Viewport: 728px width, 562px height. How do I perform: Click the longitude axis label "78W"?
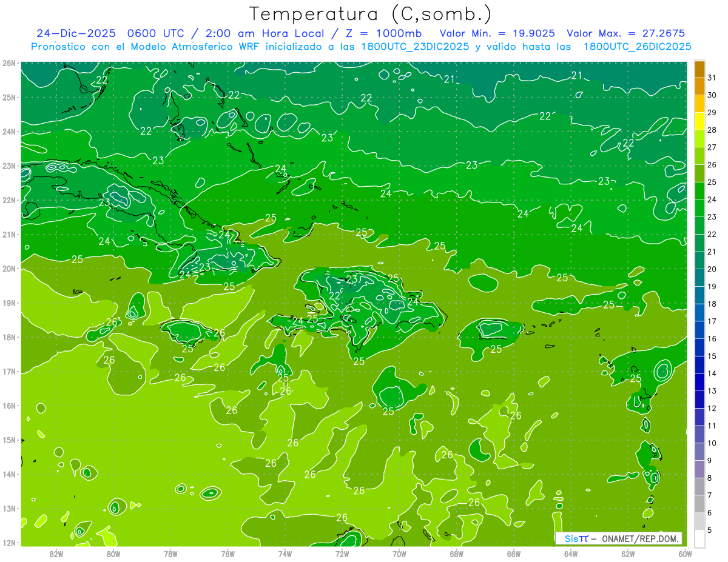pos(170,554)
